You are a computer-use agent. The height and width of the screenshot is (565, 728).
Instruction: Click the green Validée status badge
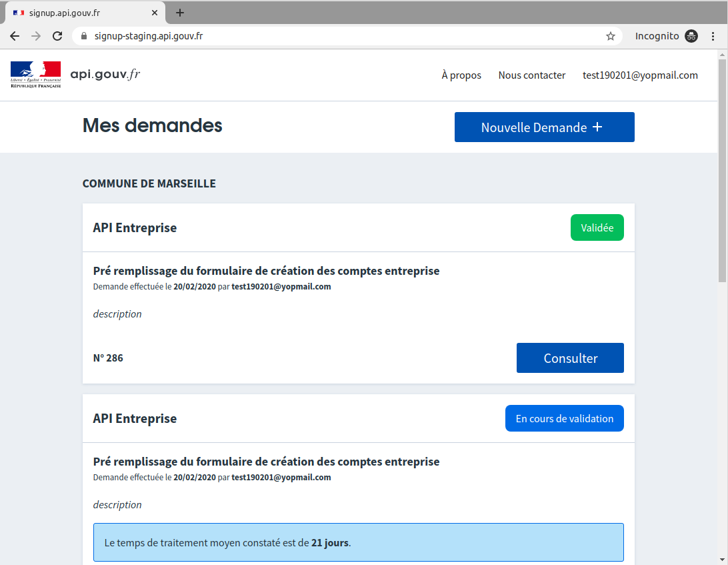[597, 227]
